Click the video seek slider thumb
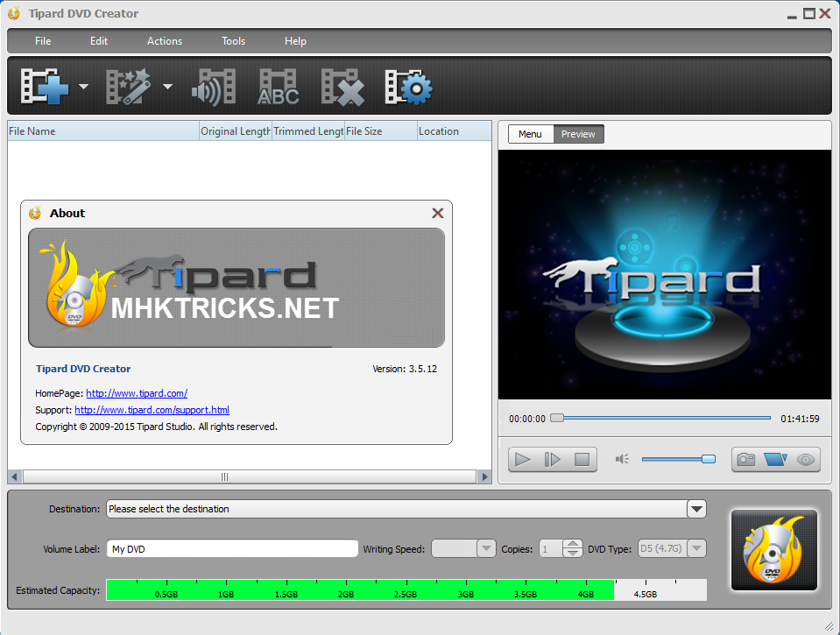840x635 pixels. (557, 418)
